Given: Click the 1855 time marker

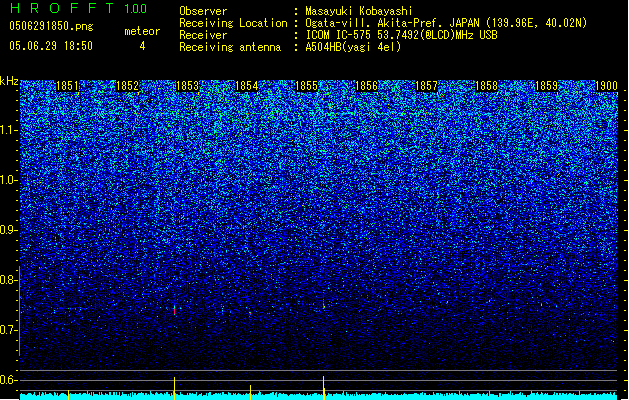Looking at the screenshot, I should click(306, 86).
